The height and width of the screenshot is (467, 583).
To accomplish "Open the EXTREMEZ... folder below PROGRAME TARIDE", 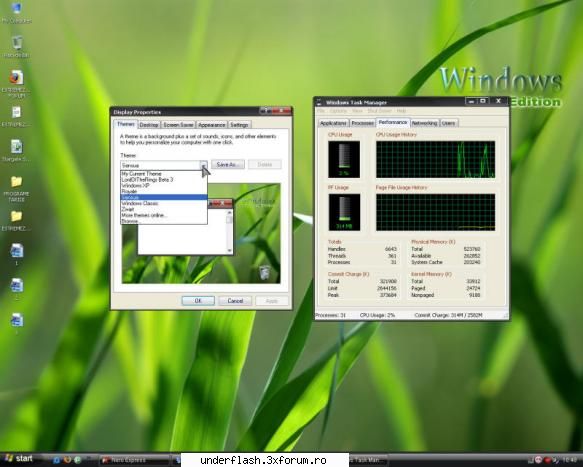I will point(16,220).
